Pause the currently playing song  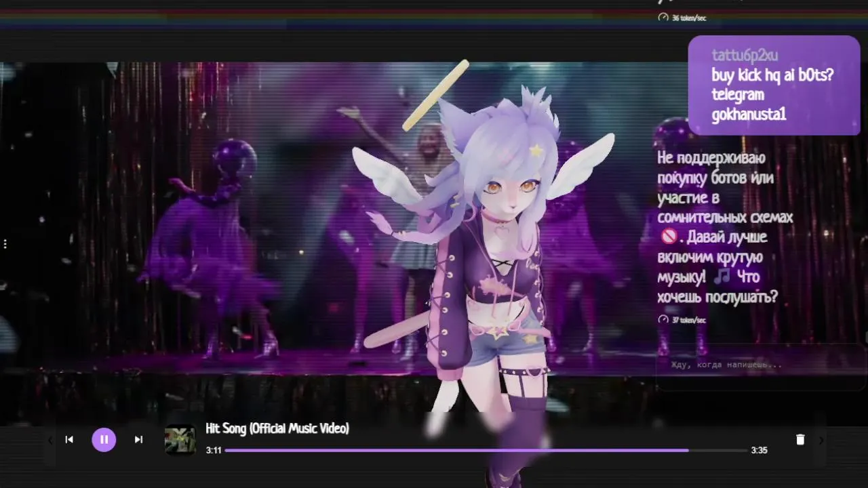104,439
